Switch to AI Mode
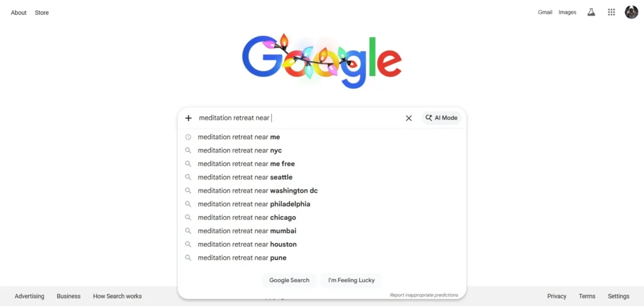Screen dimensions: 644x306 tap(441, 118)
